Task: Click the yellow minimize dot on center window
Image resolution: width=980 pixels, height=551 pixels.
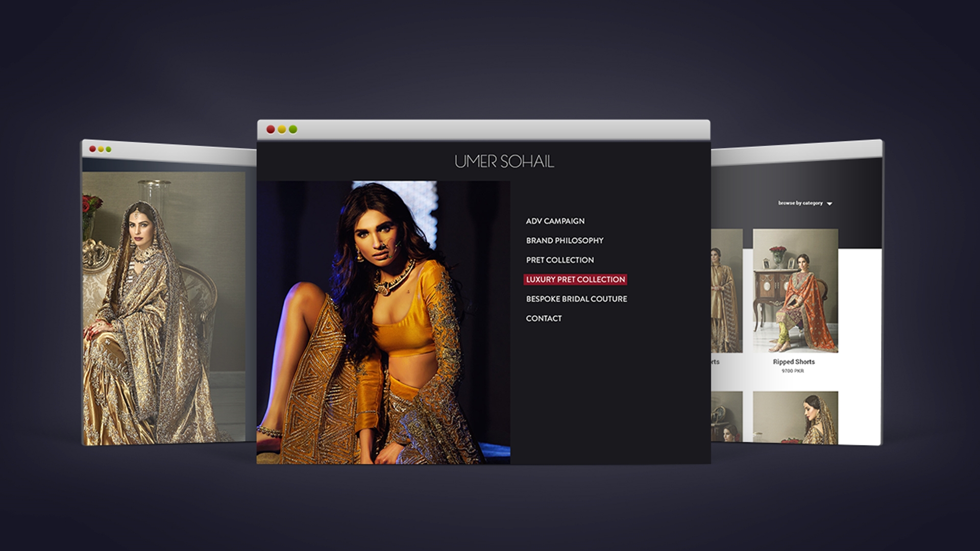Action: [282, 130]
